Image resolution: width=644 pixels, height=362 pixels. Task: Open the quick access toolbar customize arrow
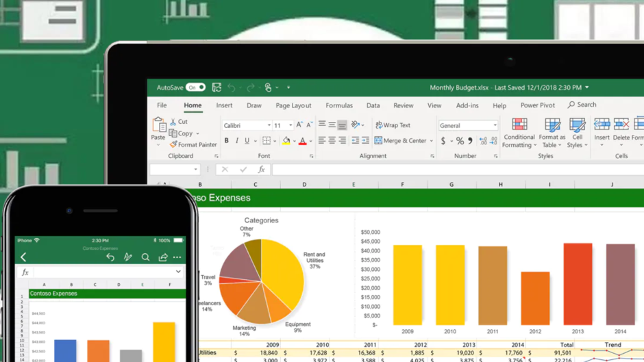pos(288,88)
